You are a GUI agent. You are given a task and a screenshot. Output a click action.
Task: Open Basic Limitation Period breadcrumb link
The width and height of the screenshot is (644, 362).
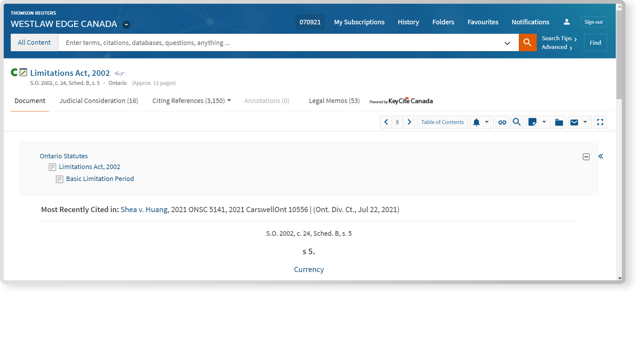(x=100, y=179)
